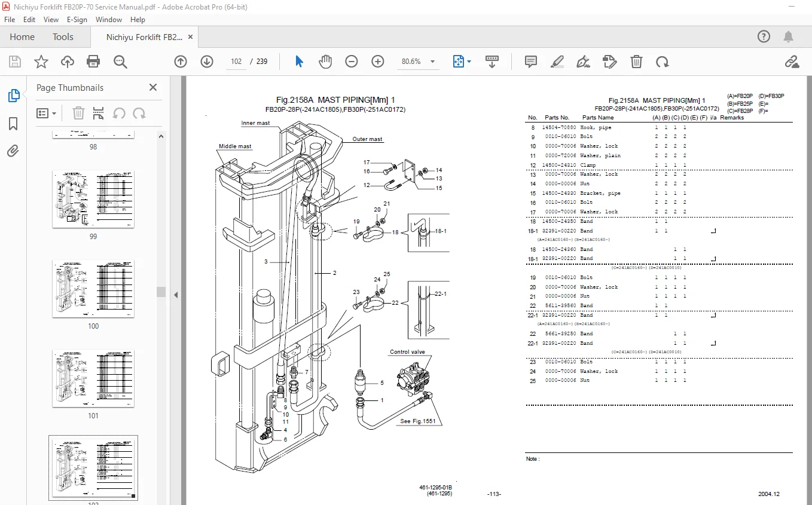Bookmark this file with the star icon
The image size is (812, 505).
click(41, 62)
